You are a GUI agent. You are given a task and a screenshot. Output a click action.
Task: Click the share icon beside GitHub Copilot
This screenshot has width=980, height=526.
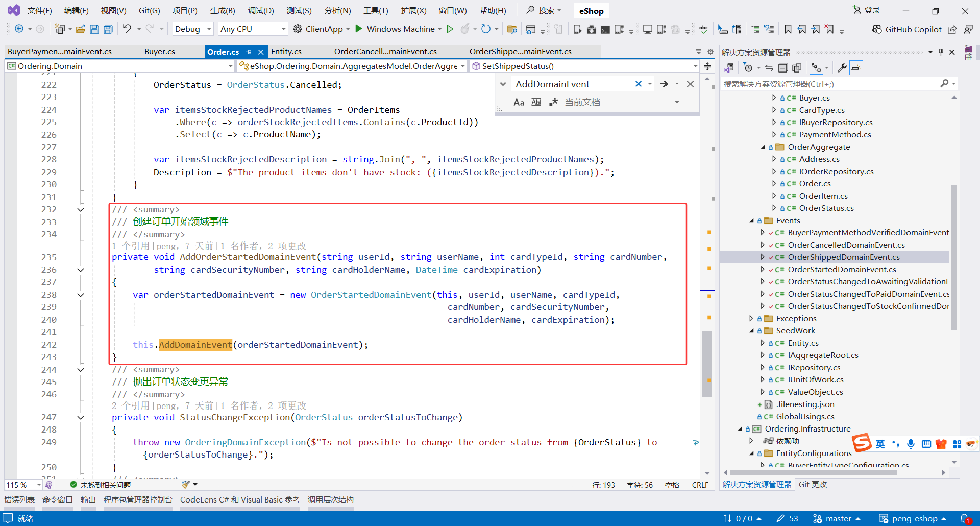coord(952,29)
